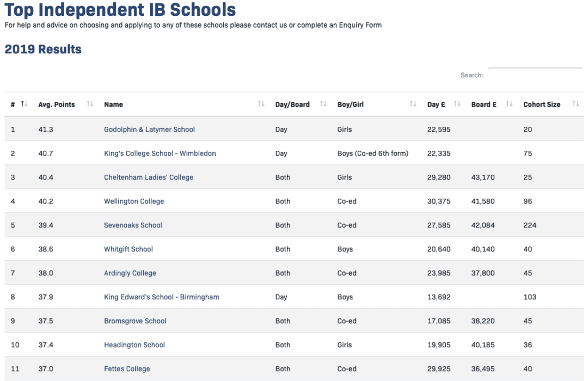This screenshot has height=381, width=588.
Task: Click the Board £ column header
Action: [x=484, y=105]
